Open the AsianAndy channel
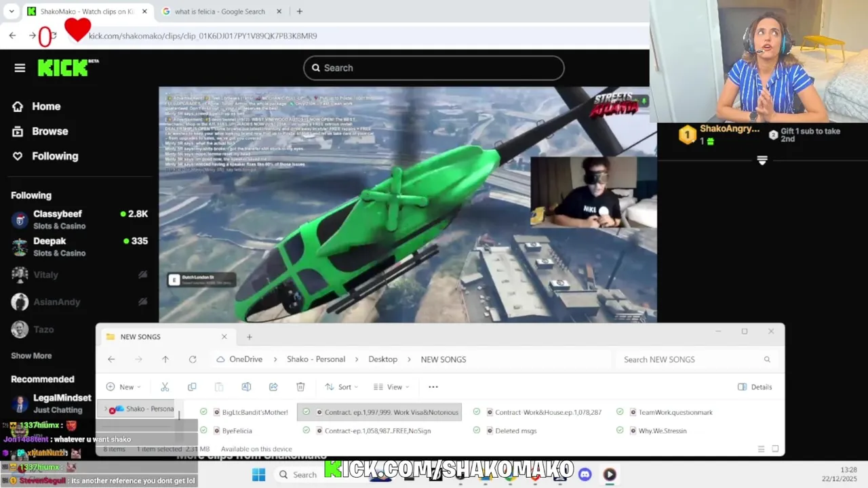 79,302
